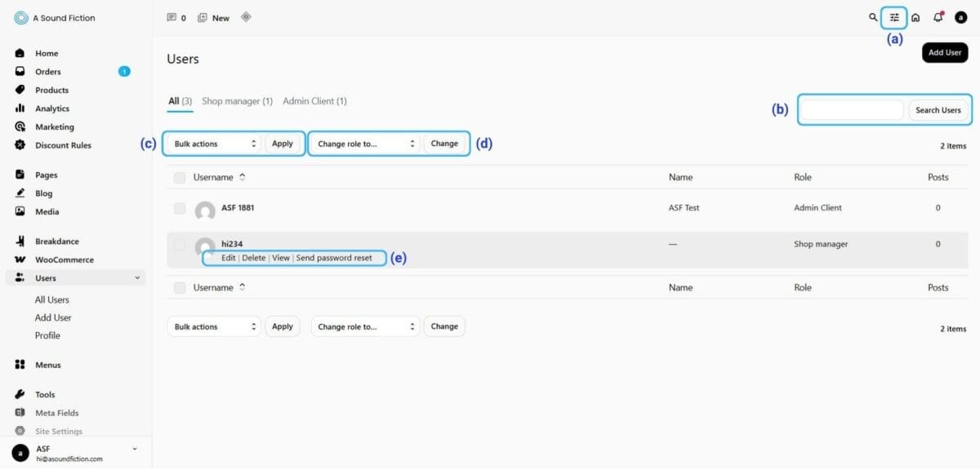Screen dimensions: 980x470
Task: Focus the user search text field
Action: pos(852,110)
